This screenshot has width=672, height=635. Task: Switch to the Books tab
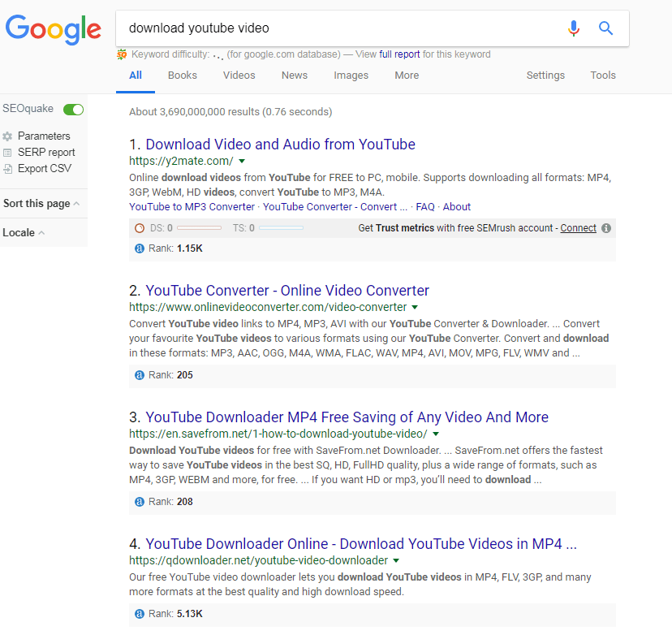click(x=183, y=76)
